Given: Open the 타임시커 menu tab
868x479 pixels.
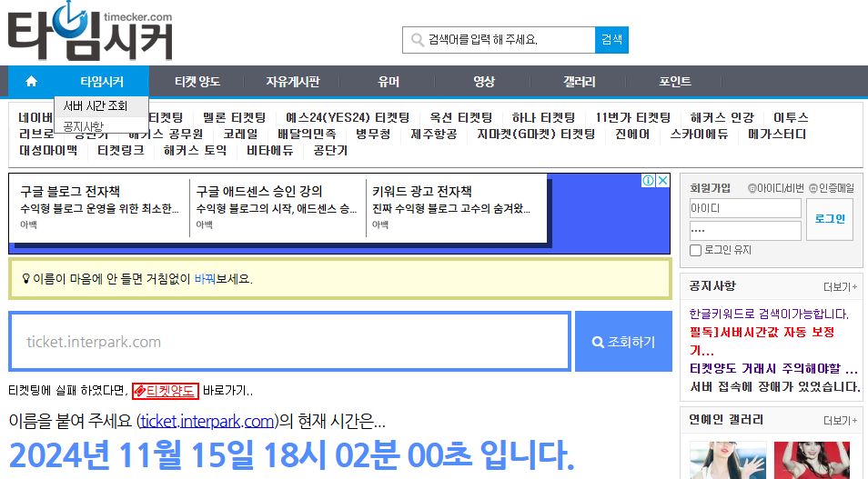Looking at the screenshot, I should tap(102, 82).
